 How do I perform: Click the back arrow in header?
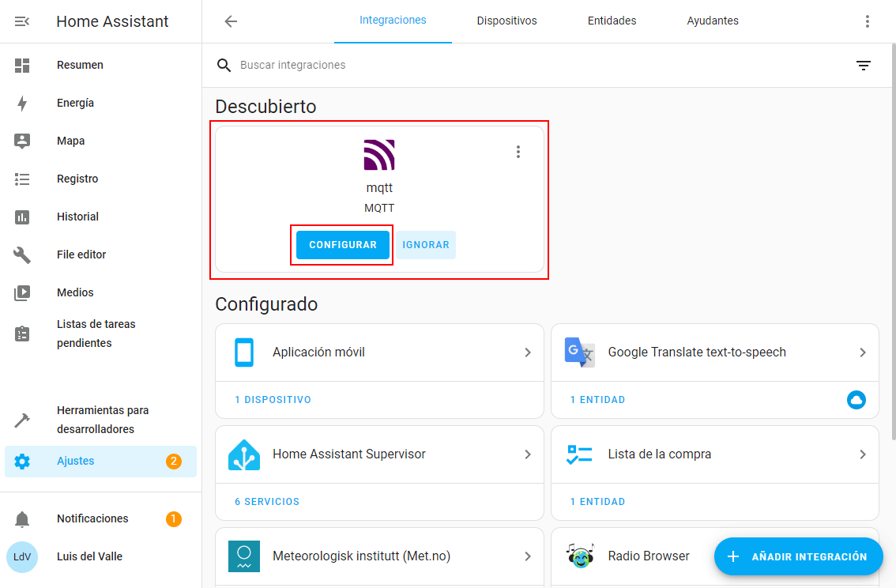tap(231, 21)
